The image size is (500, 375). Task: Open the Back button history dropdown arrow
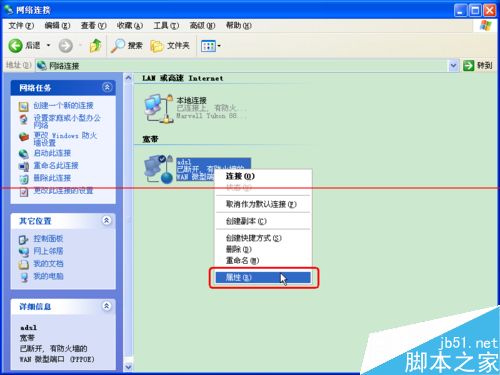pyautogui.click(x=49, y=45)
